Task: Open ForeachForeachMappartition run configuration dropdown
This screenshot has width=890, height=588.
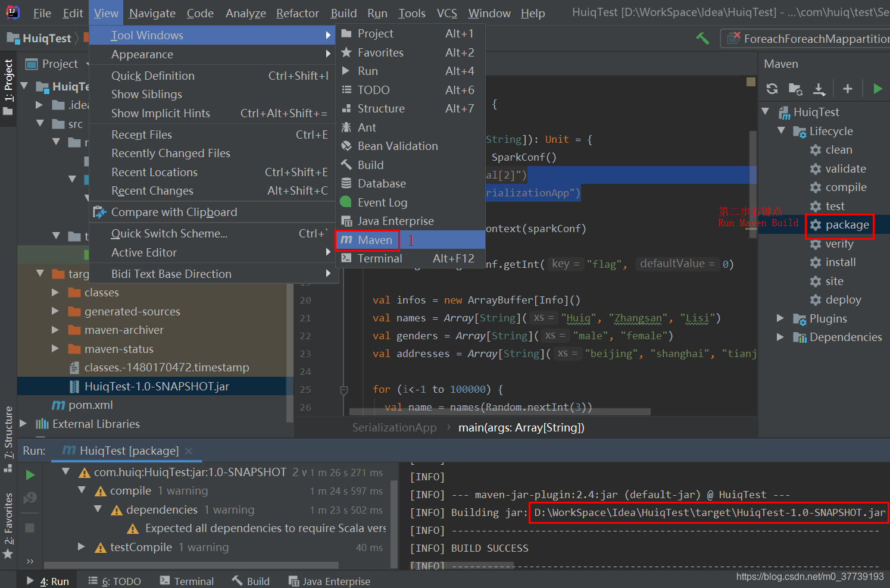Action: (805, 39)
